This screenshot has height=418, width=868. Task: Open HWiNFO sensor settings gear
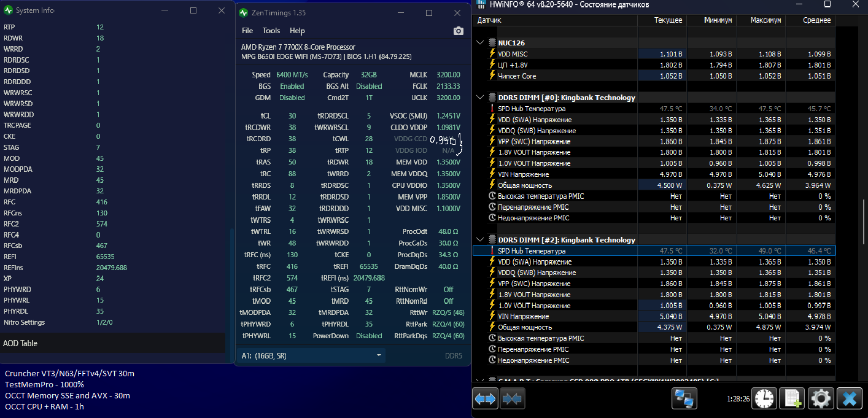point(820,399)
